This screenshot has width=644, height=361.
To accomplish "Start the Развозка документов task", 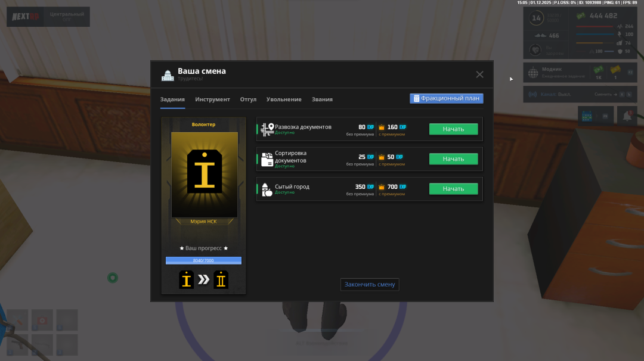I will (x=453, y=129).
